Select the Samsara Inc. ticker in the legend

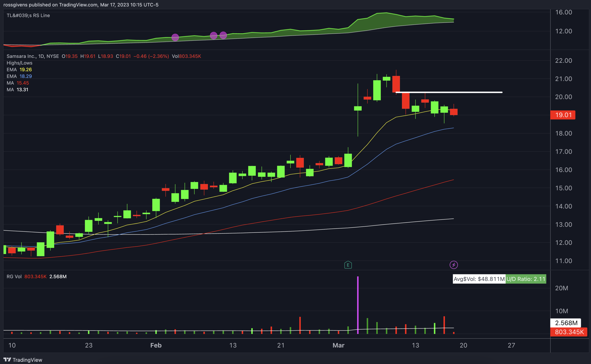point(22,56)
